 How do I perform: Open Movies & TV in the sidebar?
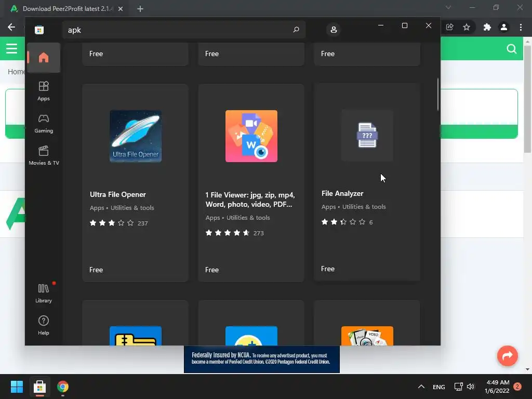click(x=44, y=155)
